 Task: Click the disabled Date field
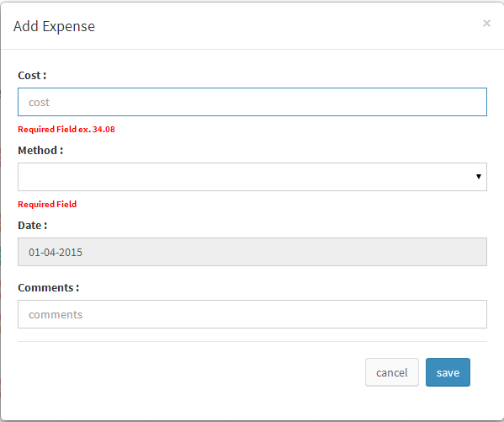(252, 252)
